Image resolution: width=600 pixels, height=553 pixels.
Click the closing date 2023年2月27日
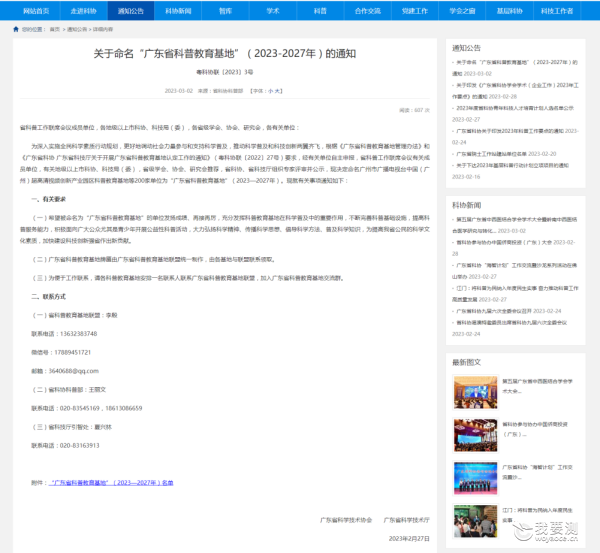(409, 538)
